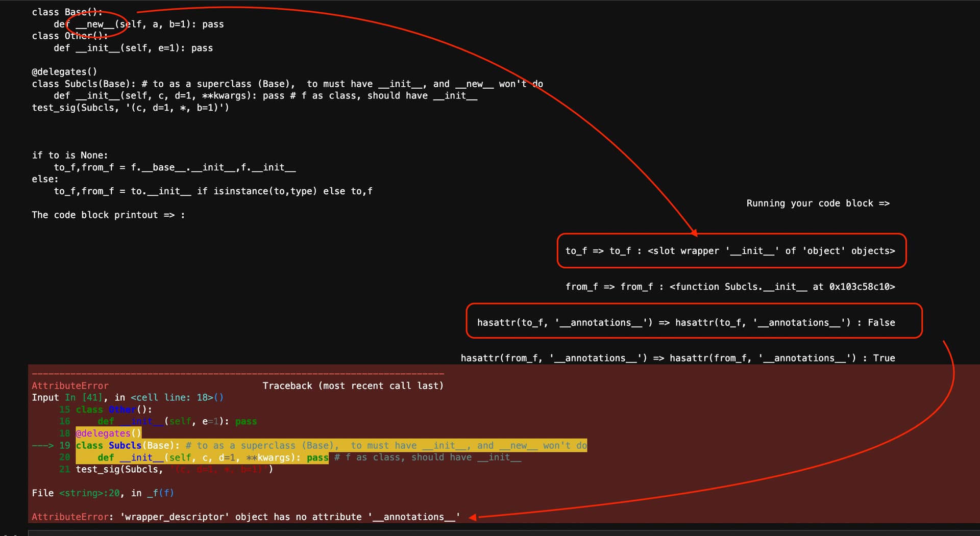Click the red arrowhead beside the final error message
The image size is (980, 536).
coord(473,517)
